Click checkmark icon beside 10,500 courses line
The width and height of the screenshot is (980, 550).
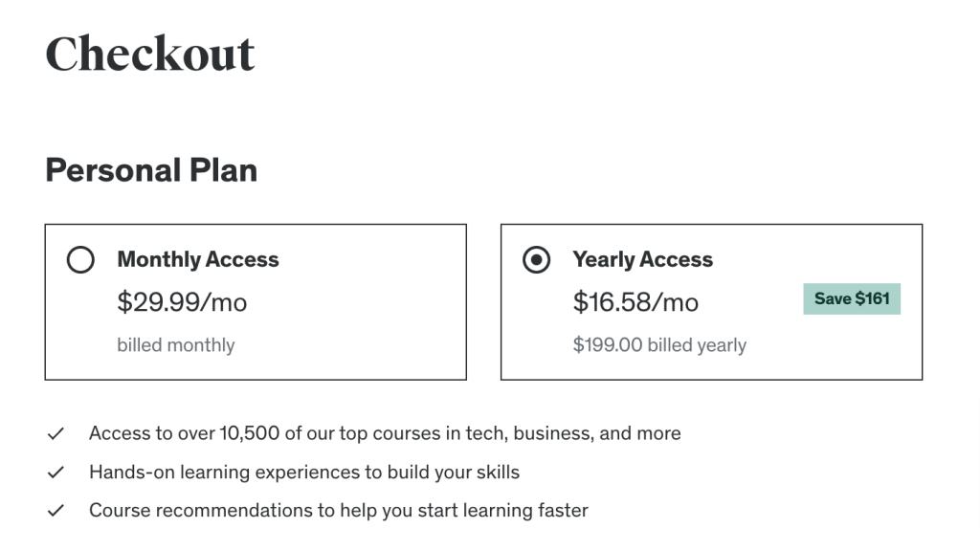point(56,433)
